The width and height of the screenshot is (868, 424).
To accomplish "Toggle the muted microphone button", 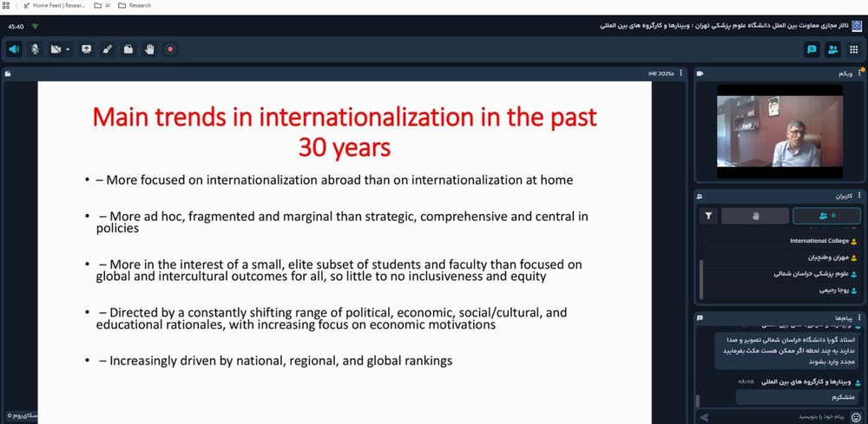I will click(36, 49).
